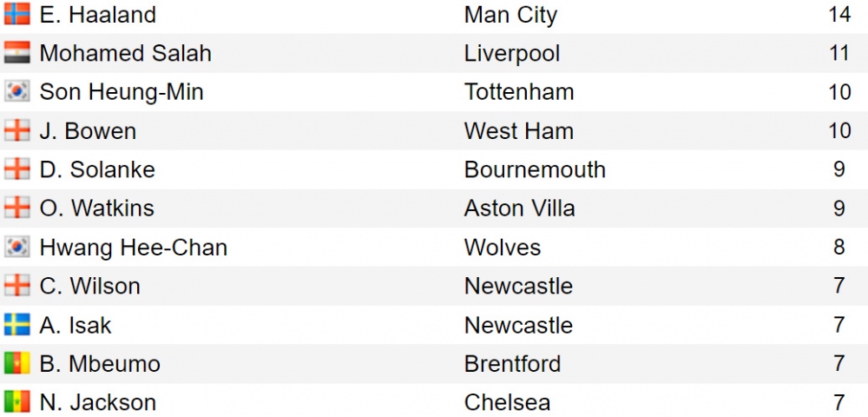Click Haaland's goal count of 14
Viewport: 868px width, 417px height.
pyautogui.click(x=839, y=15)
